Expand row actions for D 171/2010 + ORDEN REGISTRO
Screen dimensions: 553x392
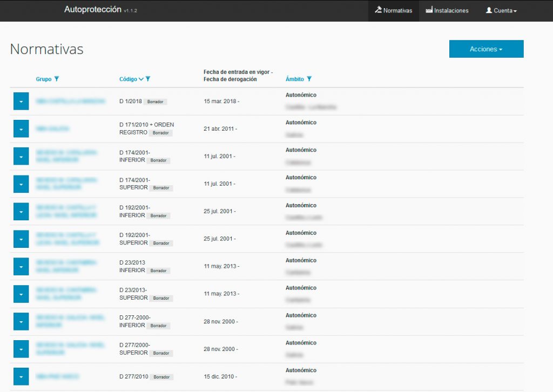[21, 129]
